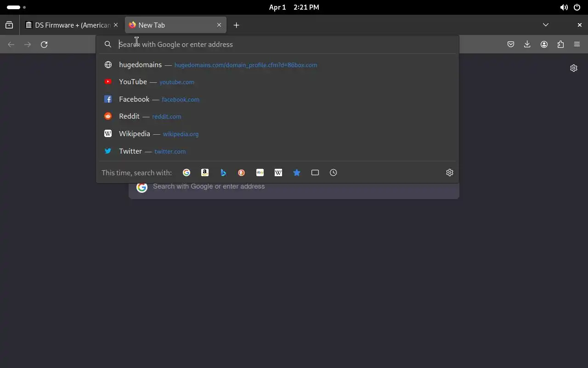Open a new tab with plus button
This screenshot has width=588, height=368.
(x=236, y=25)
